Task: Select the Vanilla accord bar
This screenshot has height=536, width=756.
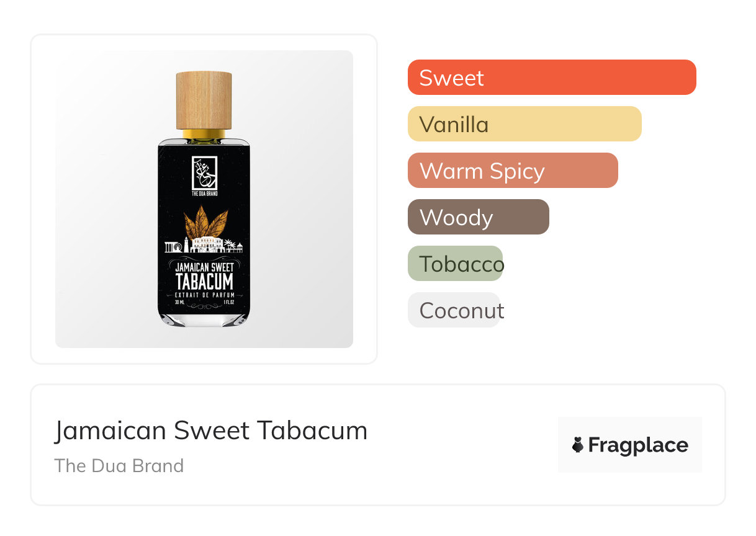Action: point(524,124)
